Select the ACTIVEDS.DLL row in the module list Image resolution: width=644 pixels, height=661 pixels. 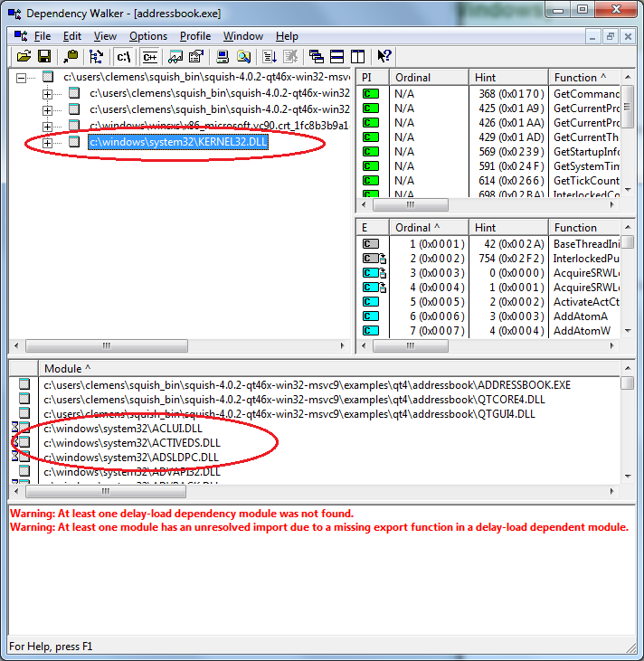pos(132,442)
